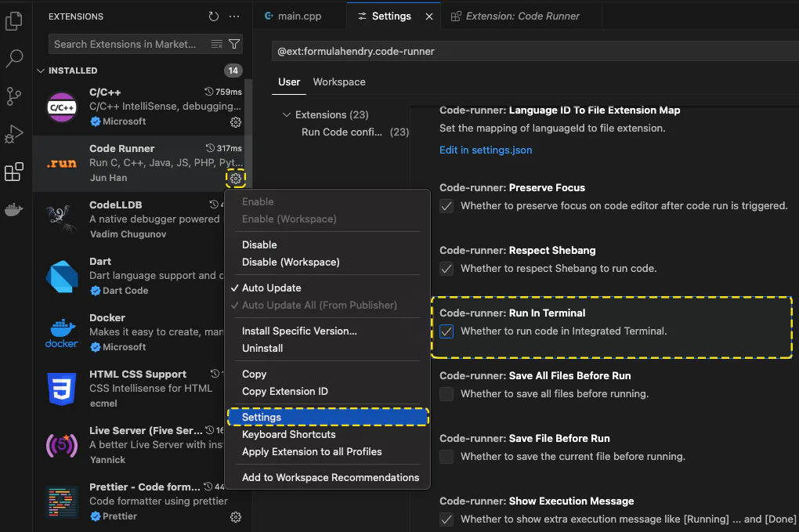Open Prettier - Code formatter title
The width and height of the screenshot is (799, 532).
(145, 487)
